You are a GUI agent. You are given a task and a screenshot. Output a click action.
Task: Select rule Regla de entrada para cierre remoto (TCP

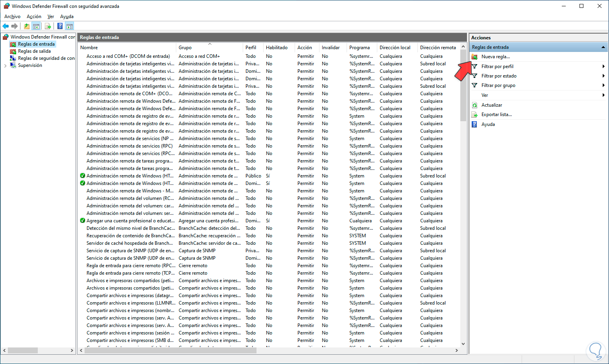tap(131, 273)
